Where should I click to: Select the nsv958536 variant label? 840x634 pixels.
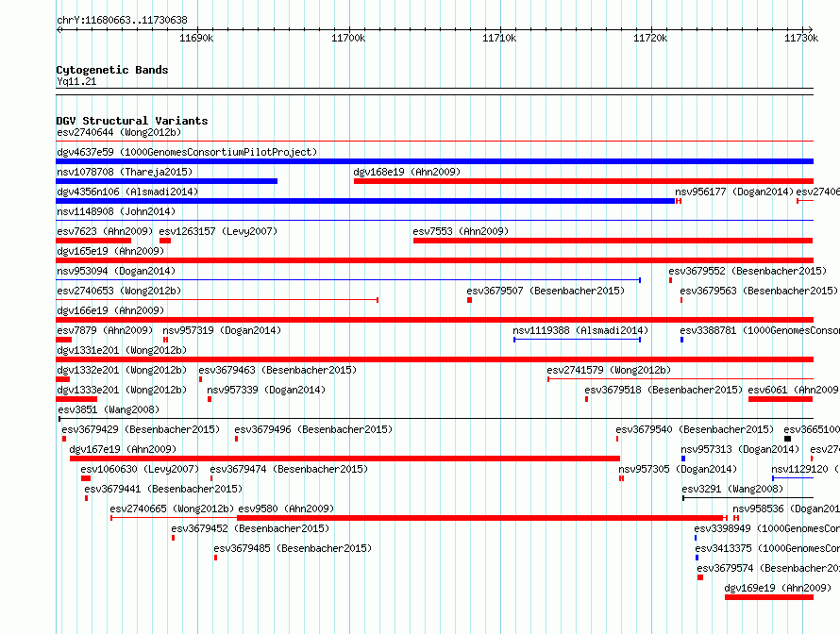coord(786,509)
